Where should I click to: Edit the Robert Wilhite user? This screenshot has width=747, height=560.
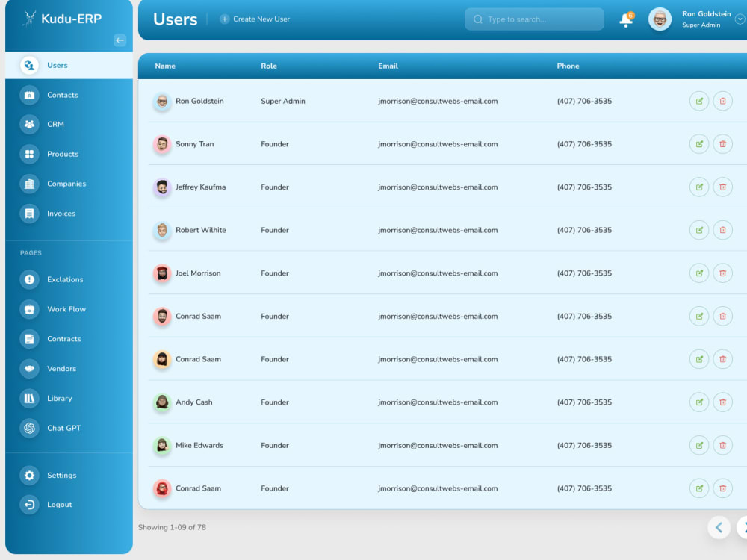(699, 230)
